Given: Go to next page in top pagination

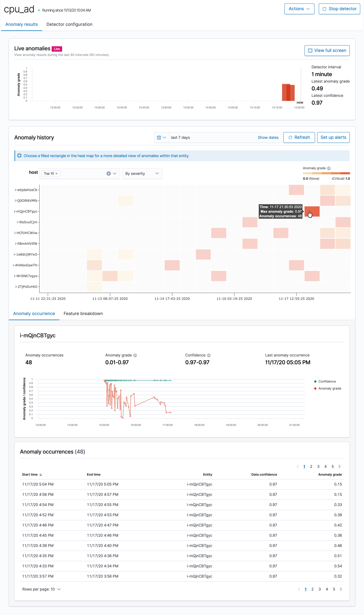Looking at the screenshot, I should pos(340,466).
